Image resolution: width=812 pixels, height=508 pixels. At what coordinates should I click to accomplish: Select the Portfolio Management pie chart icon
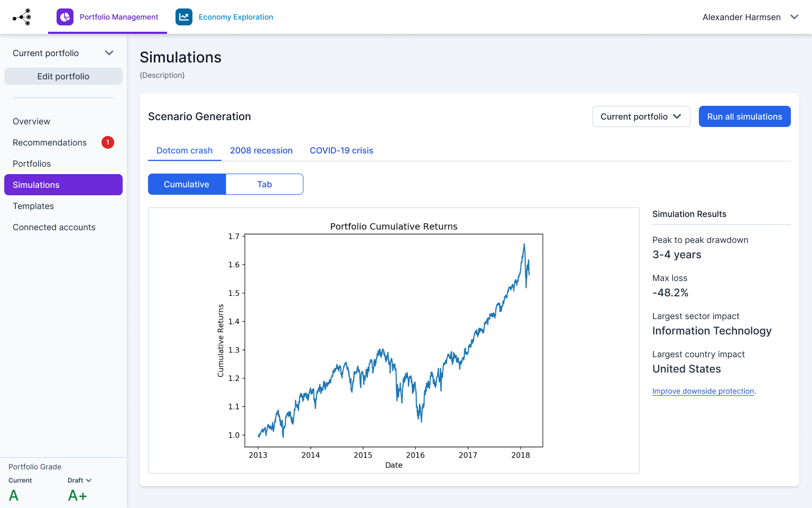click(x=64, y=16)
